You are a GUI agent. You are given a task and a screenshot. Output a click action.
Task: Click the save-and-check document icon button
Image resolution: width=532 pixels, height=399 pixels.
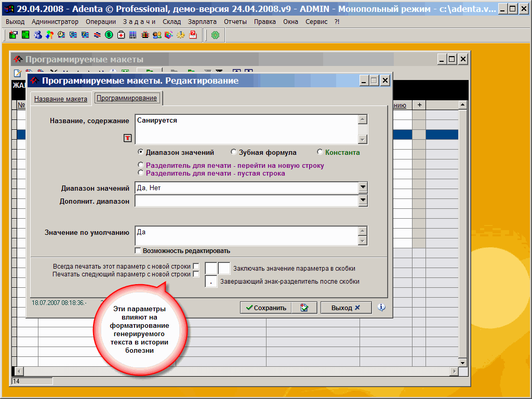pos(304,308)
